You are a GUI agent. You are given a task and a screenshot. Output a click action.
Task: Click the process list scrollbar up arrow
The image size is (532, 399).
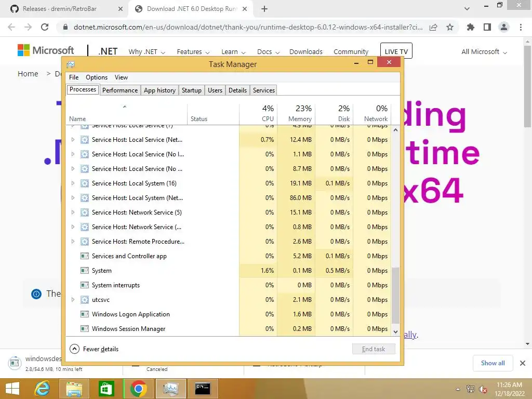click(395, 130)
